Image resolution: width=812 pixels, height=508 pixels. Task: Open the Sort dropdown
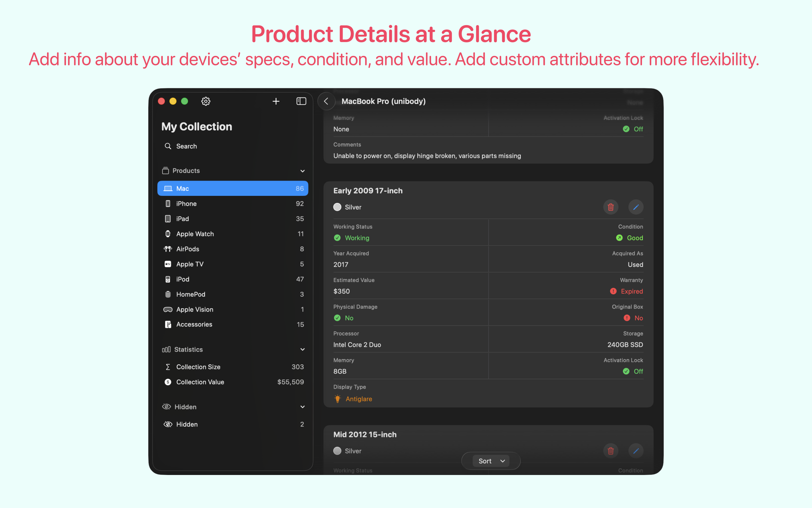pos(491,461)
